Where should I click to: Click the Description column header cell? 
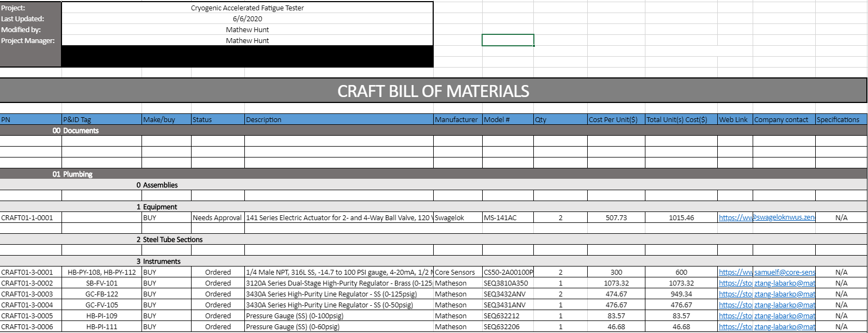coord(338,119)
